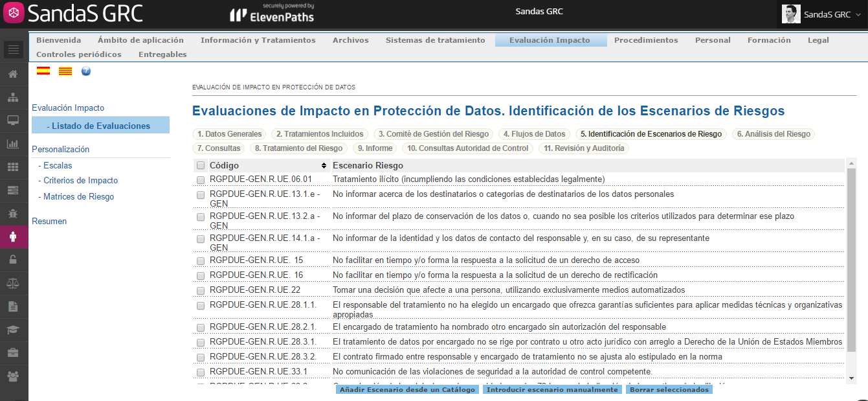Click Añadir Escenario desde un Catálogo button
868x401 pixels.
(408, 390)
